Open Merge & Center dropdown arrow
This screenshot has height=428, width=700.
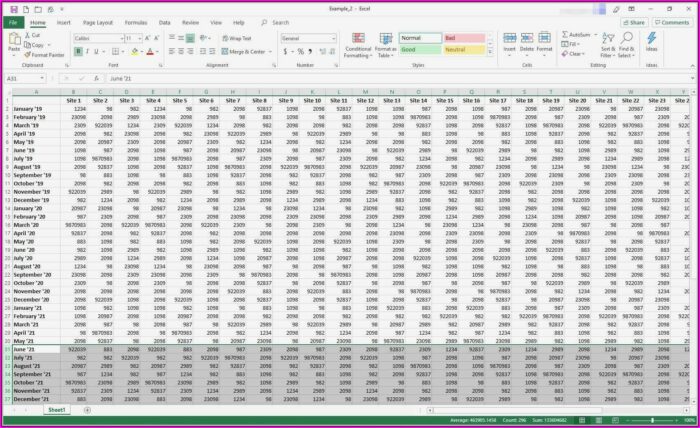[270, 52]
